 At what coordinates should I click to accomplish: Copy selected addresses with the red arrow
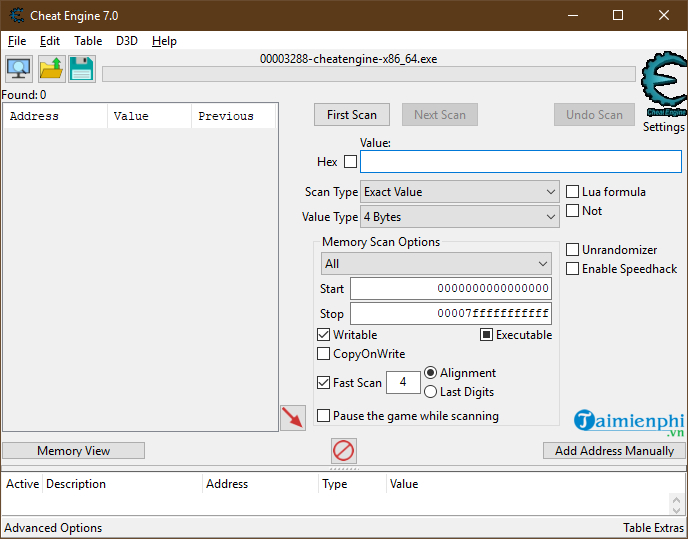point(293,418)
